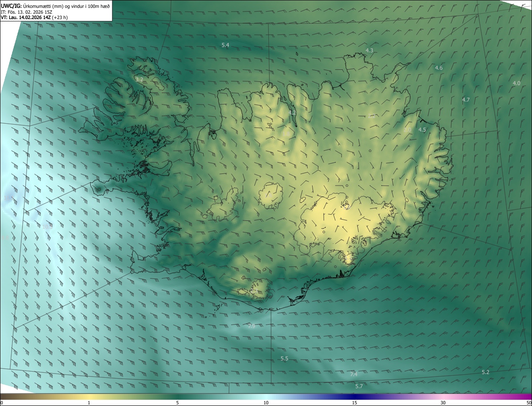
Task: Click the 5.5 value label
Action: point(284,358)
